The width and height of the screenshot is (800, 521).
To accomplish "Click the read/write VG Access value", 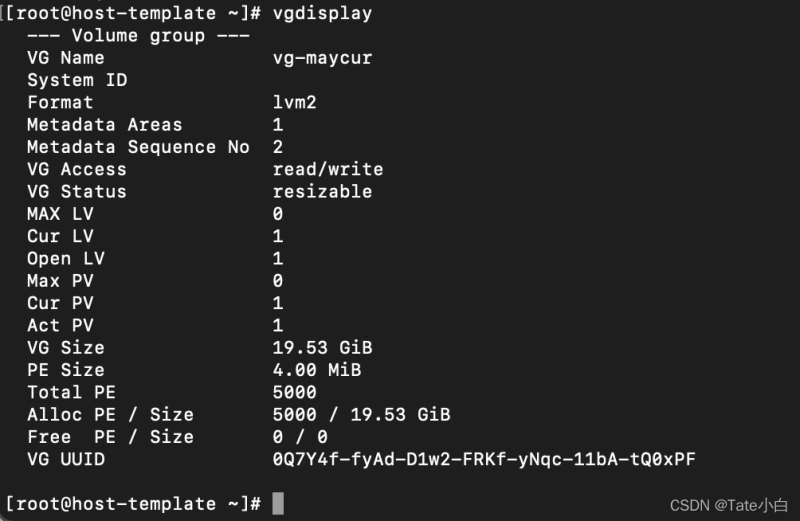I will [x=328, y=169].
